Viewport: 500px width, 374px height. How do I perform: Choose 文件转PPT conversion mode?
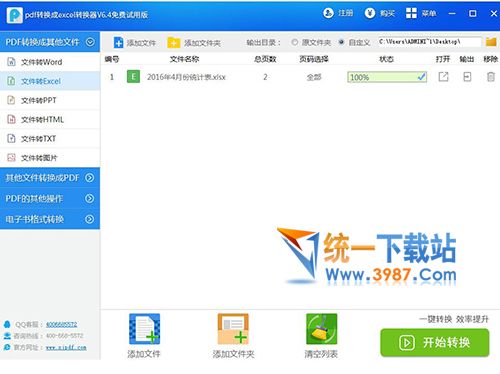pos(50,100)
